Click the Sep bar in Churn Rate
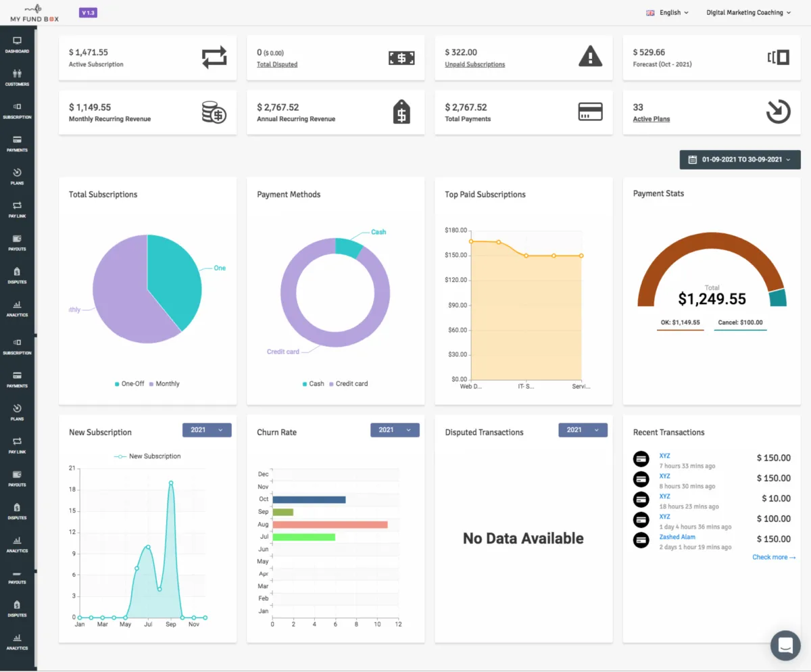811x672 pixels. [x=282, y=512]
